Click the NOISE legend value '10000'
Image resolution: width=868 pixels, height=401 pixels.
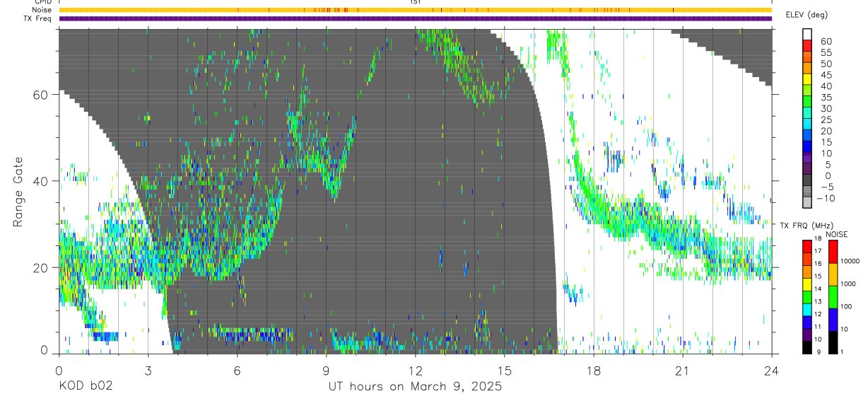(x=850, y=261)
